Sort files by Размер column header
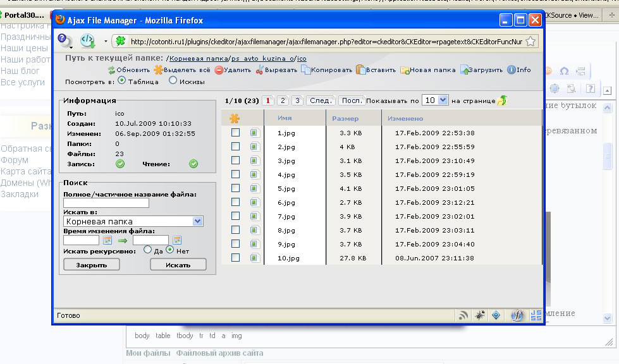Viewport: 619px width, 364px height. point(345,118)
